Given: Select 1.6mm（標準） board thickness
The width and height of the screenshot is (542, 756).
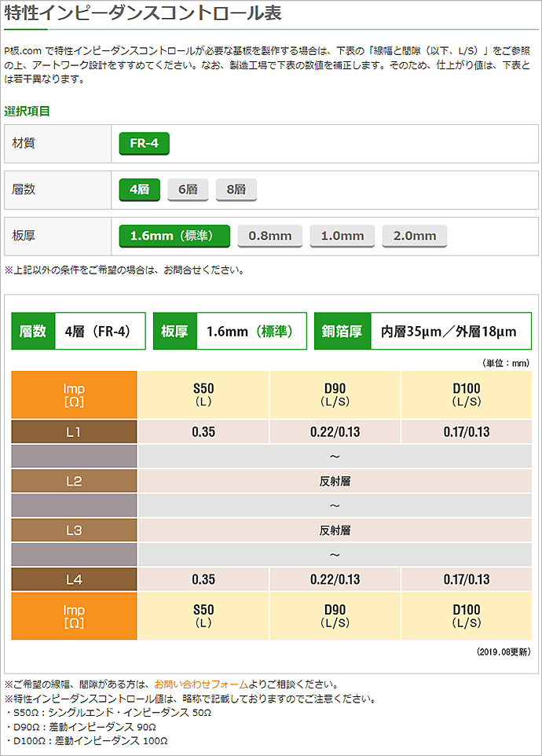Looking at the screenshot, I should tap(174, 236).
